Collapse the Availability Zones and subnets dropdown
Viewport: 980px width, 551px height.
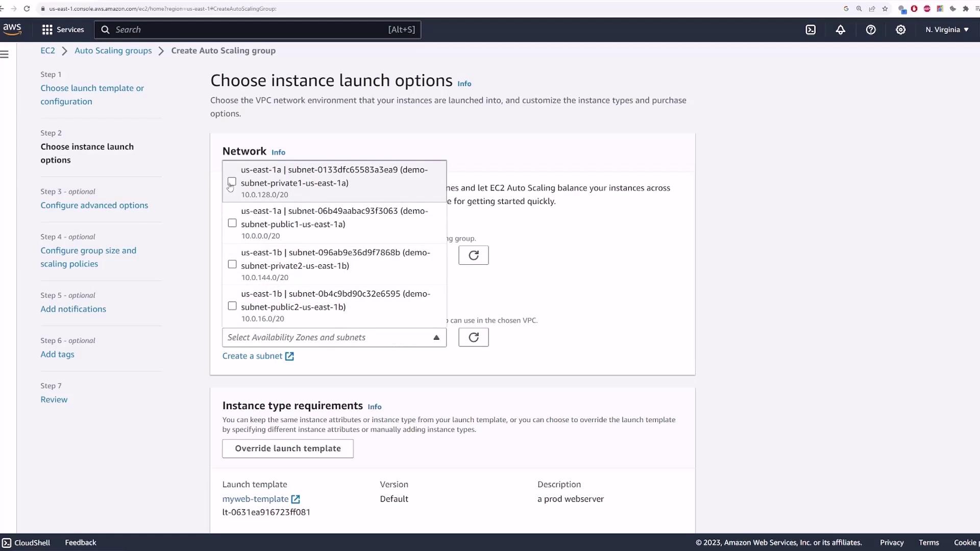click(x=436, y=337)
